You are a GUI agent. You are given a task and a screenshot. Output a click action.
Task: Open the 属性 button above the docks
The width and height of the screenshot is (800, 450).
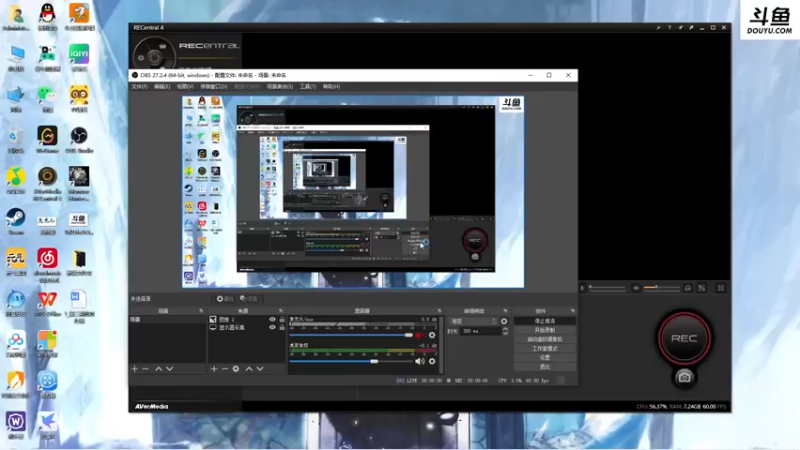coord(225,299)
